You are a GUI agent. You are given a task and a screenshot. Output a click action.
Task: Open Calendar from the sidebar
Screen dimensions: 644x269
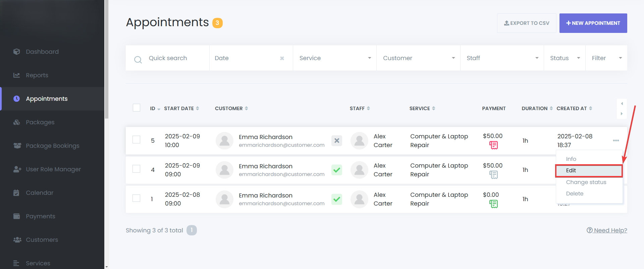click(x=40, y=193)
